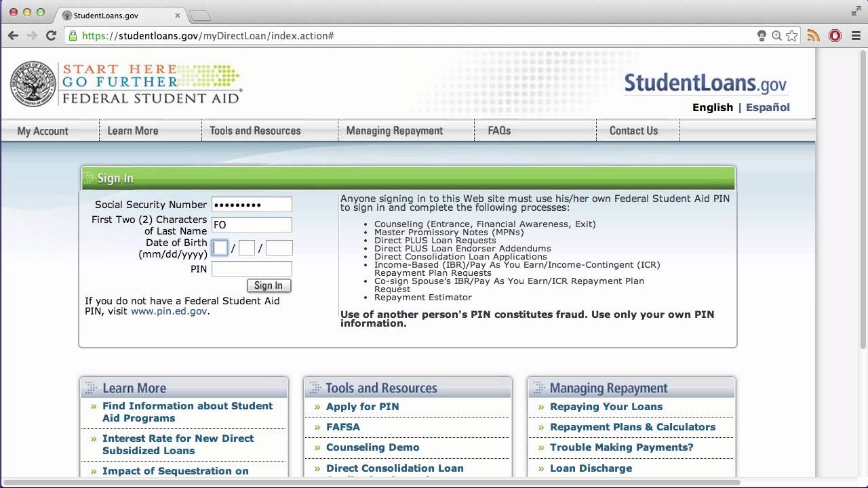The height and width of the screenshot is (488, 868).
Task: Open the Repaying Your Loans link
Action: click(606, 407)
